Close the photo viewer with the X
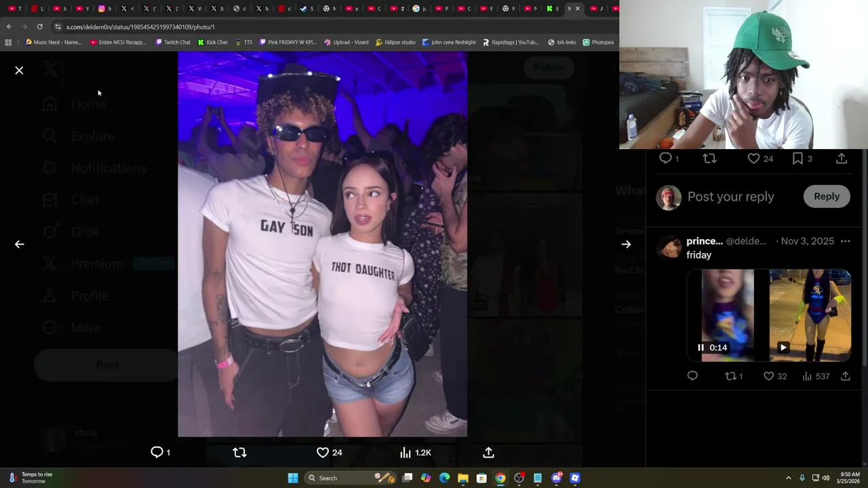The height and width of the screenshot is (488, 868). [x=19, y=70]
